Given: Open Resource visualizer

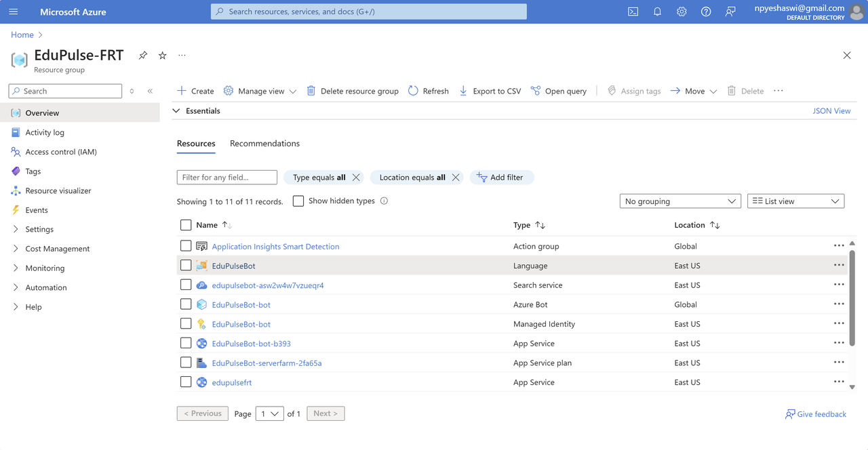Looking at the screenshot, I should tap(58, 190).
